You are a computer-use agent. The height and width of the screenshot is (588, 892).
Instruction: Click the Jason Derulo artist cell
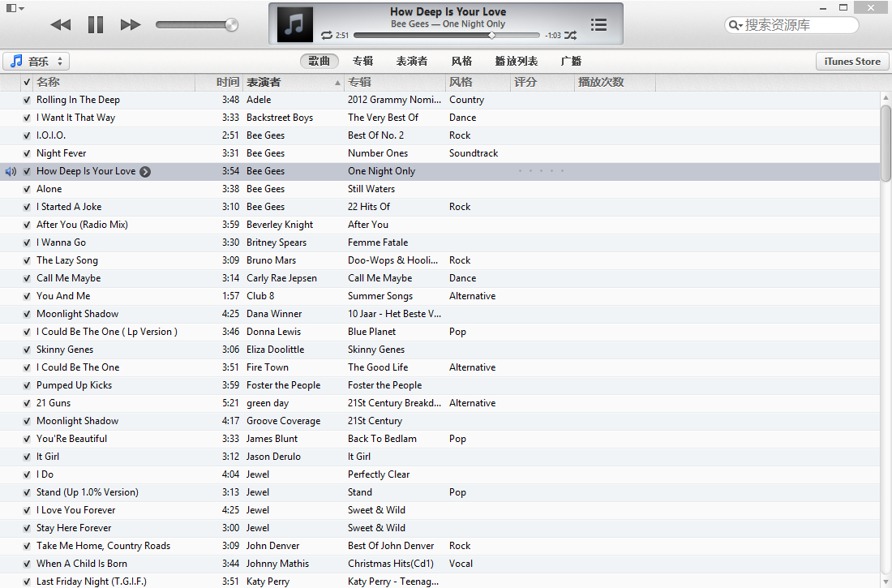273,457
